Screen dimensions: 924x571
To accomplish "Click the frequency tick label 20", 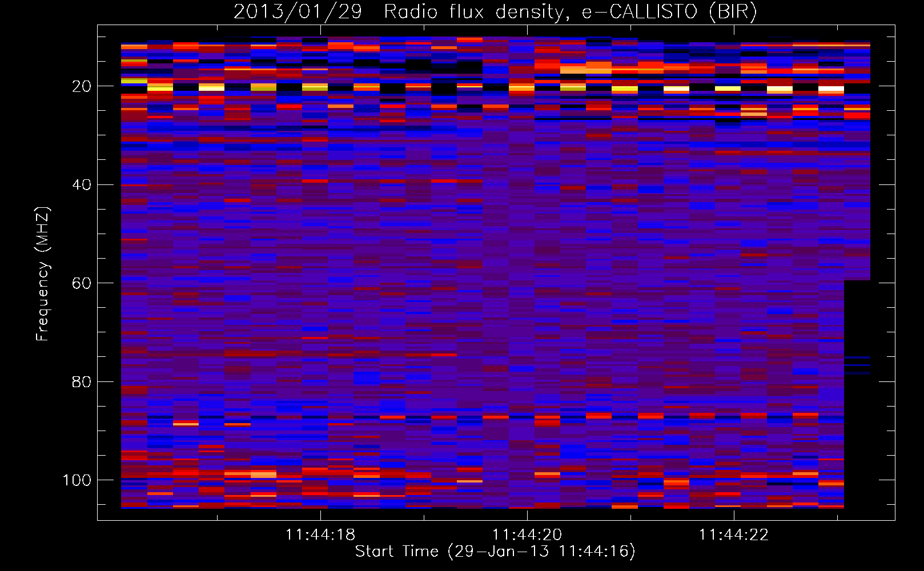I will [82, 86].
